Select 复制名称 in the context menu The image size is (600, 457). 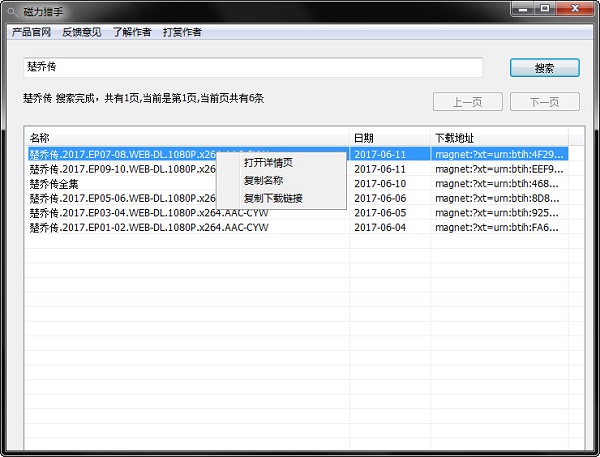pyautogui.click(x=263, y=181)
